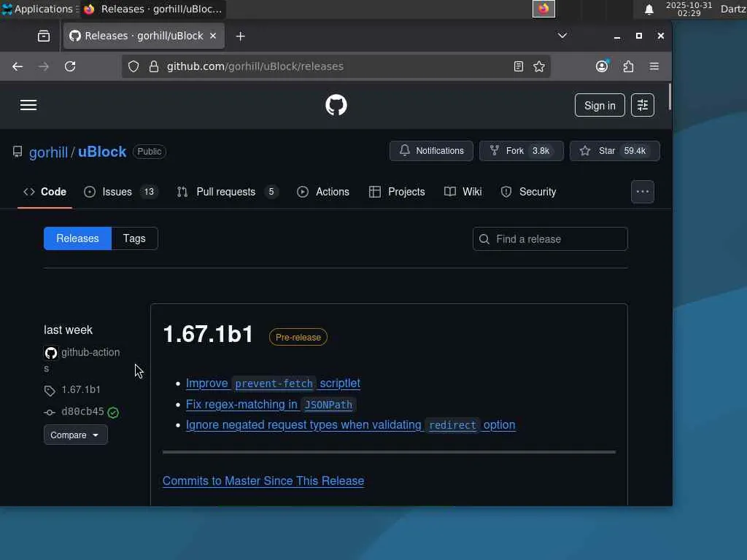This screenshot has width=747, height=560.
Task: Click the Notifications bell button
Action: coord(431,151)
